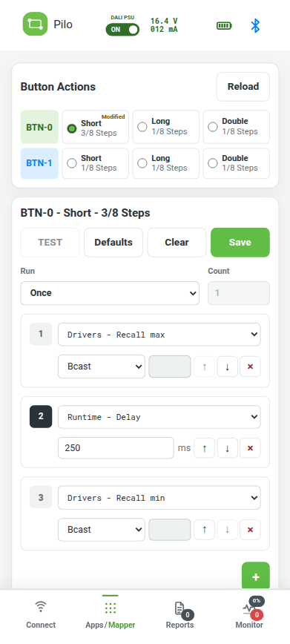Click the Reload button
This screenshot has height=644, width=290.
(x=243, y=87)
